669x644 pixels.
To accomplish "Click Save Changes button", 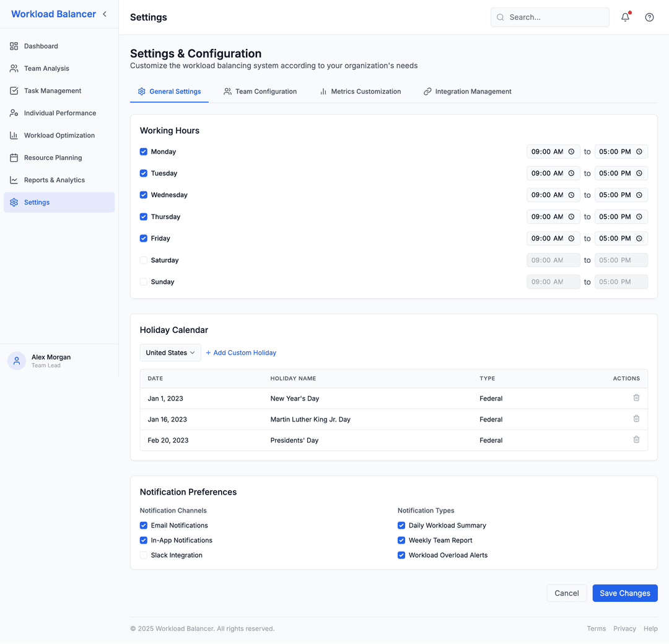I will (624, 593).
